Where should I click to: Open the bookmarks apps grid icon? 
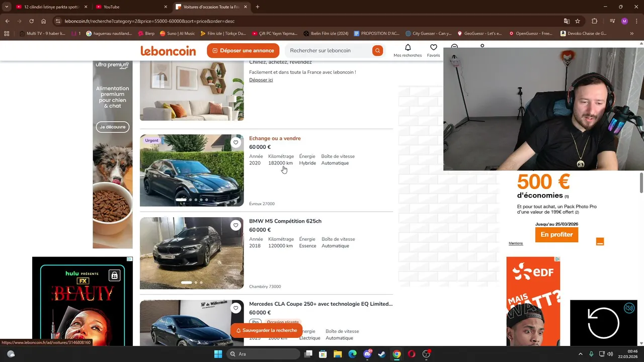coord(7,34)
